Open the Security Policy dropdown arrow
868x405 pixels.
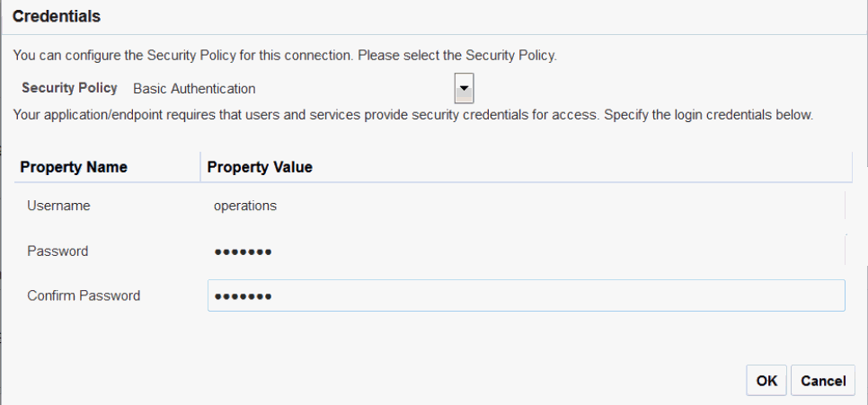click(x=465, y=88)
